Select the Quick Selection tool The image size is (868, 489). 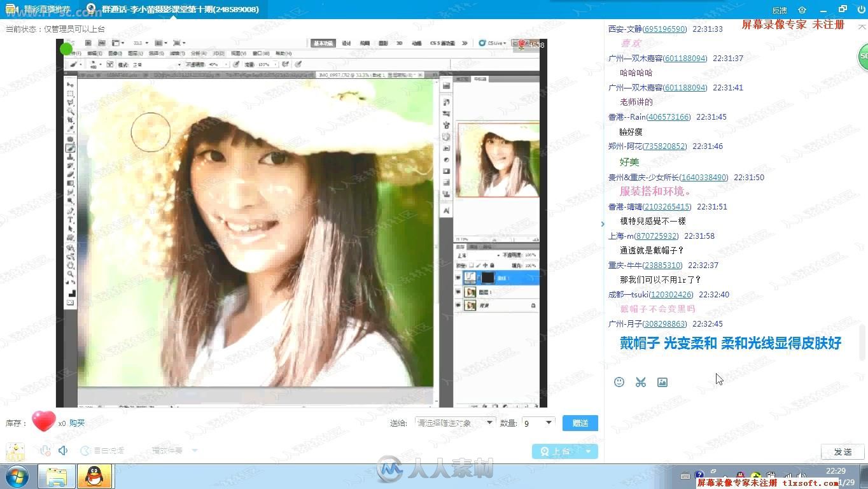pyautogui.click(x=70, y=111)
